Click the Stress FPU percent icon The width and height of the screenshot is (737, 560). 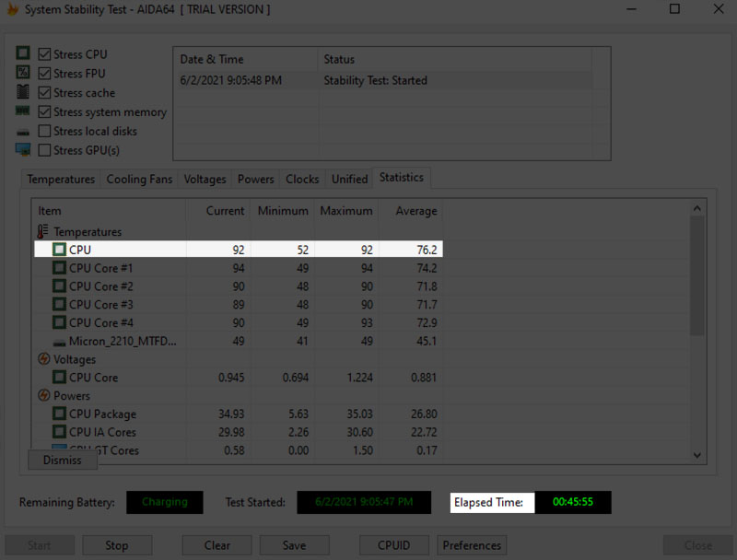22,73
